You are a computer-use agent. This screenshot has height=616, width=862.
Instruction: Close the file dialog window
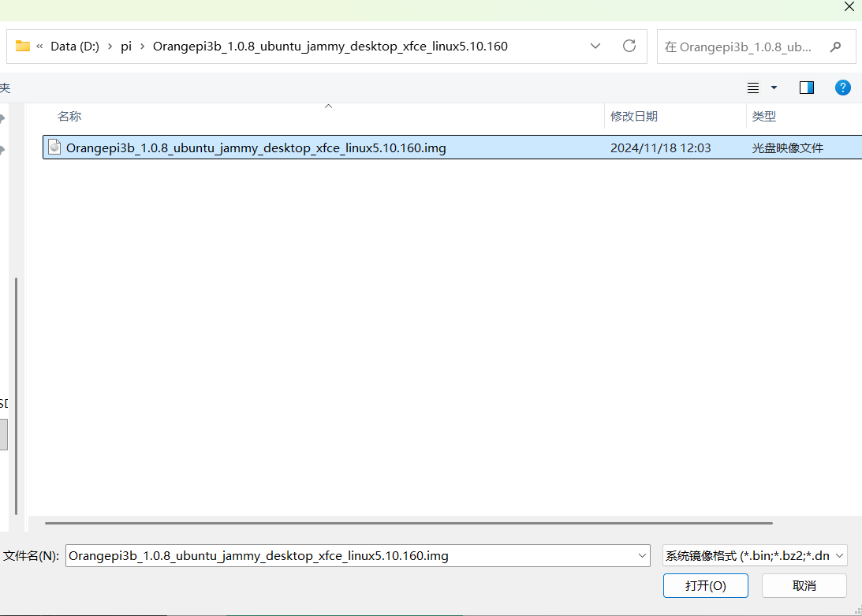pyautogui.click(x=849, y=6)
